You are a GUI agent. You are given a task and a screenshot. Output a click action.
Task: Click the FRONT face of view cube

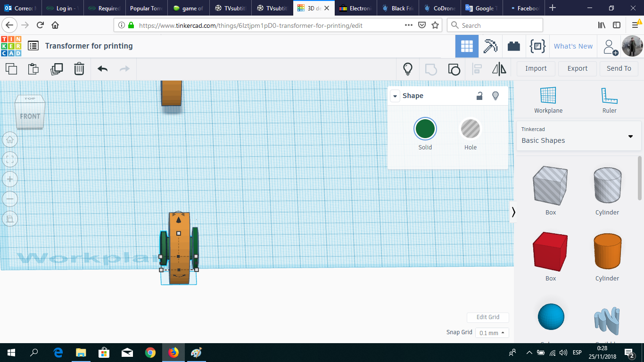click(x=30, y=116)
